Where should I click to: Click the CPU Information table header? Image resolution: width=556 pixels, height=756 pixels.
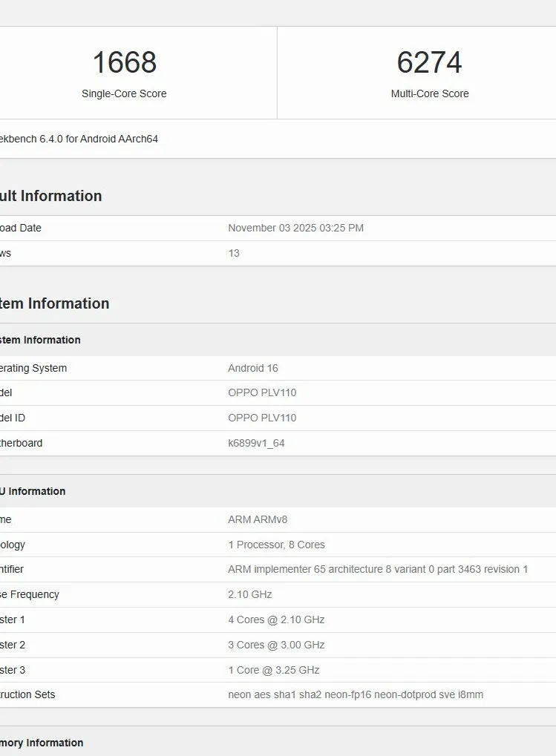[x=33, y=491]
